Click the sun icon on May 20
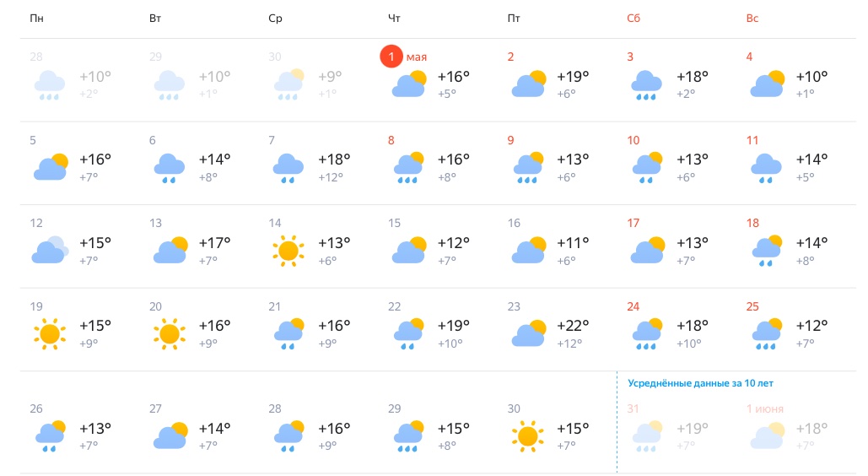 [169, 333]
